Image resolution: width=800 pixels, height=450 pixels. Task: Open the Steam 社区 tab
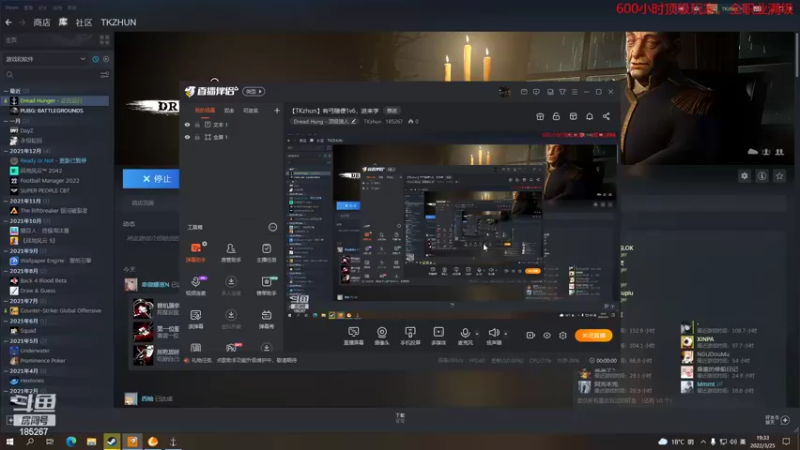(x=84, y=22)
